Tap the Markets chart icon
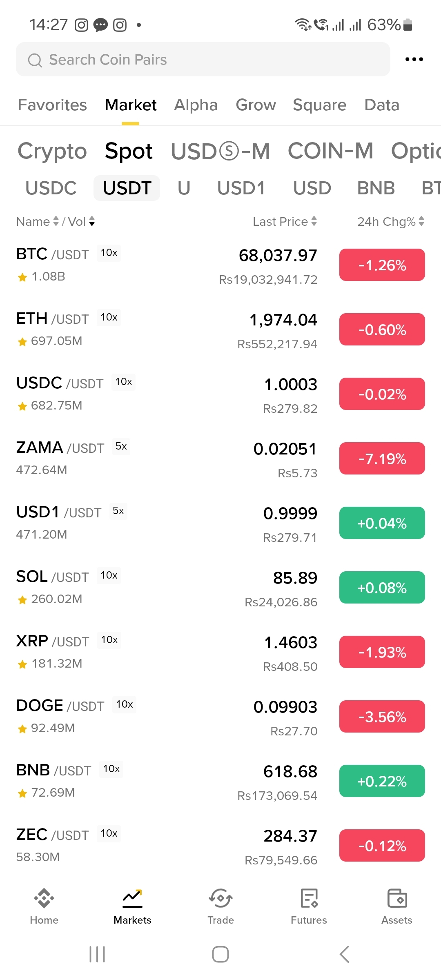 coord(132,899)
